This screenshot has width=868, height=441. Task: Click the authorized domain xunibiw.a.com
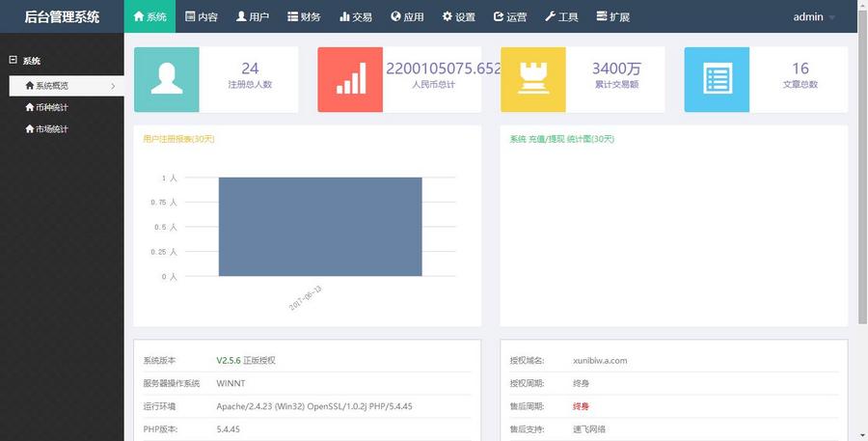(600, 360)
